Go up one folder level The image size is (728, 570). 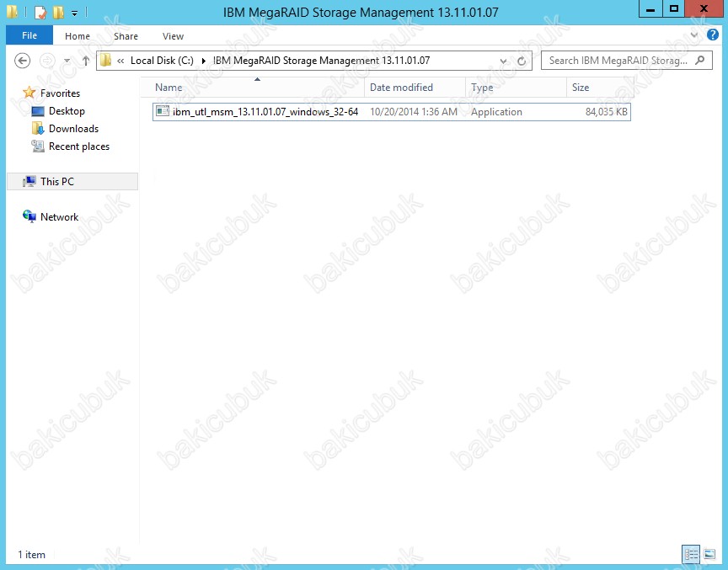pos(85,61)
